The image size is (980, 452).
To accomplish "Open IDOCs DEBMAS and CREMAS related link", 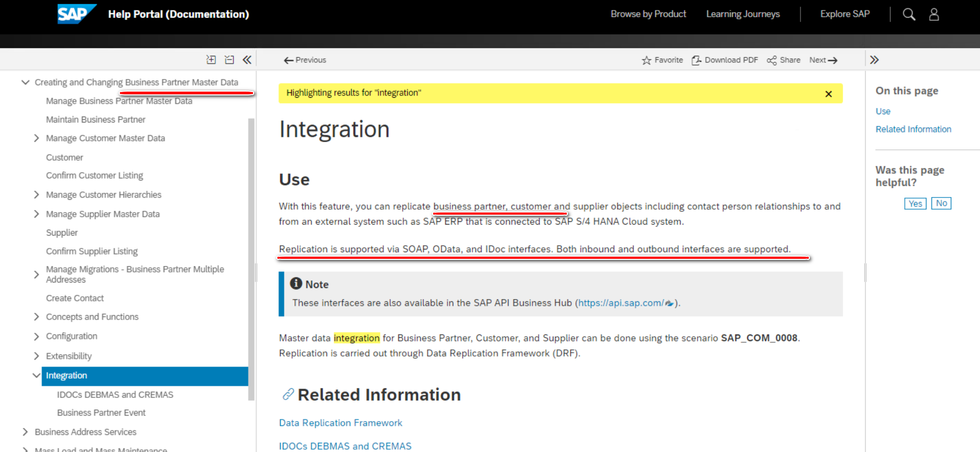I will pyautogui.click(x=345, y=446).
